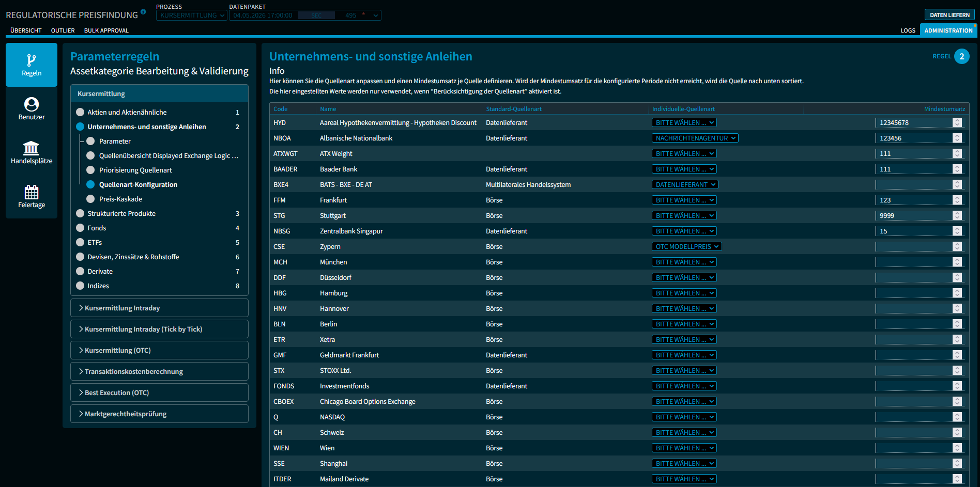Viewport: 980px width, 487px height.
Task: Click Mindestumsatz stepper for FFM row
Action: click(957, 200)
